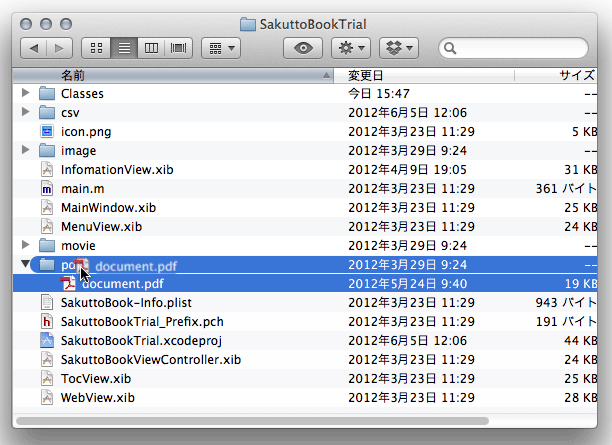Switch to list view
The width and height of the screenshot is (612, 445).
click(x=124, y=48)
